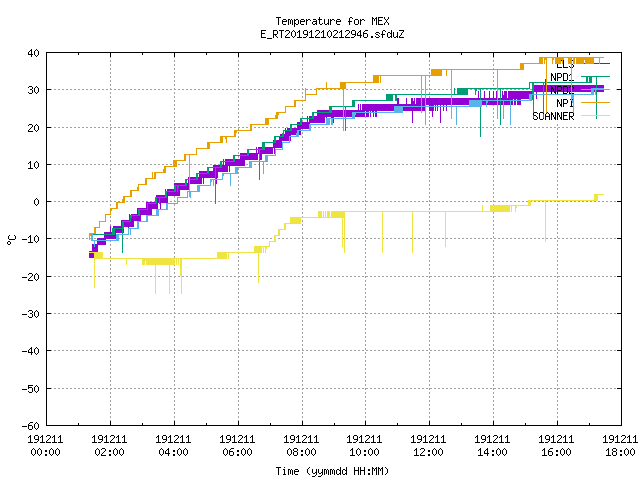Select the file name E_RT20191210212946.sfduZ
The width and height of the screenshot is (640, 480).
(332, 34)
